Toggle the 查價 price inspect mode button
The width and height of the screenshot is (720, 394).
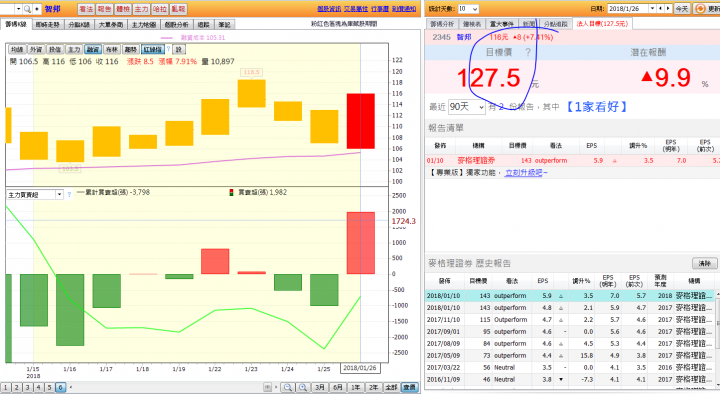tap(410, 387)
